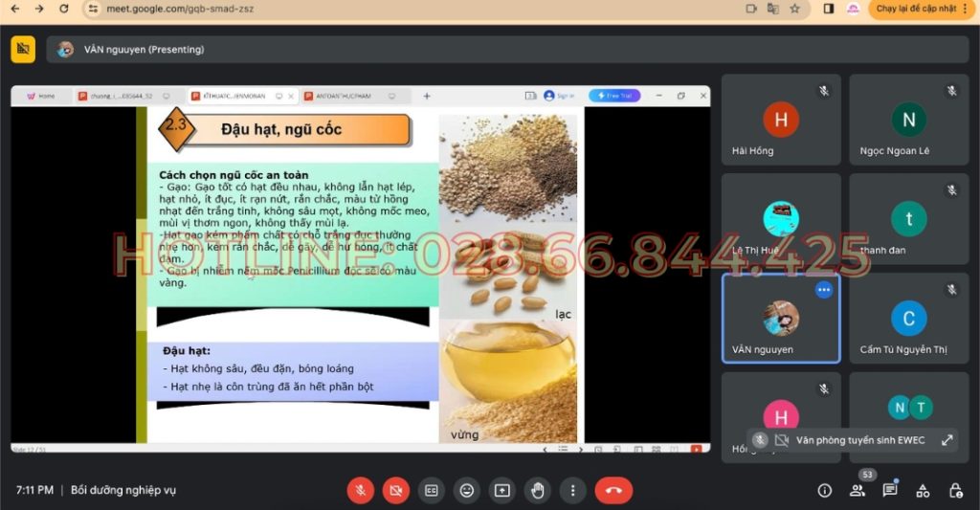Open the activities panel
The image size is (980, 510).
pos(923,491)
